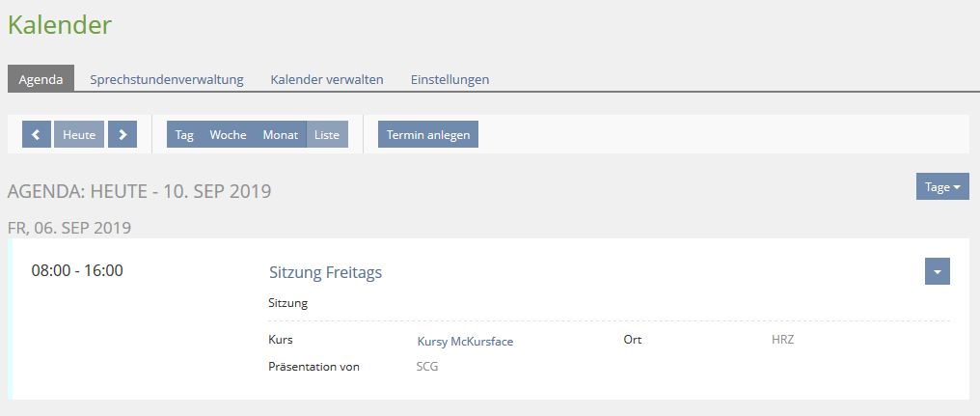Switch to Monat view
This screenshot has height=416, width=980.
[280, 135]
